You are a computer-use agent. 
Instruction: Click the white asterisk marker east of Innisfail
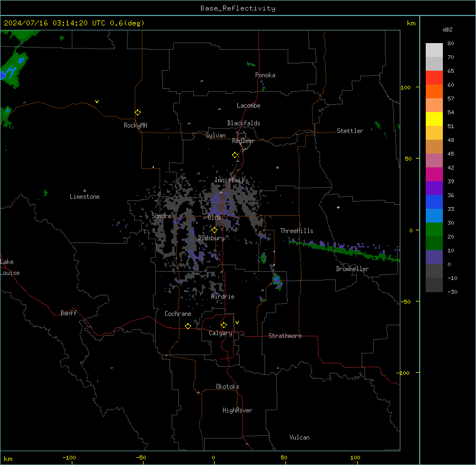click(x=277, y=167)
